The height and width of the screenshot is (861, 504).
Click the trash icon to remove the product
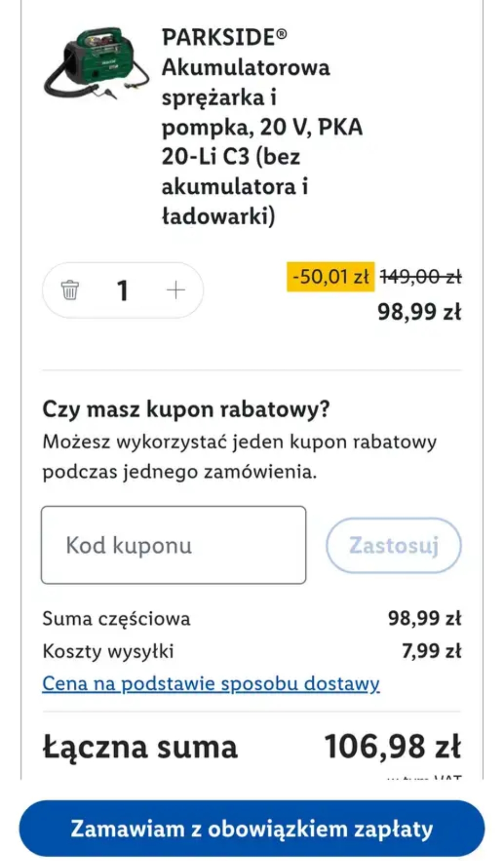70,290
